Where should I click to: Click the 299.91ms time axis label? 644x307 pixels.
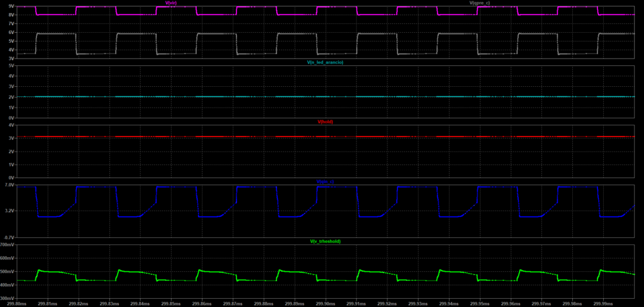click(356, 304)
